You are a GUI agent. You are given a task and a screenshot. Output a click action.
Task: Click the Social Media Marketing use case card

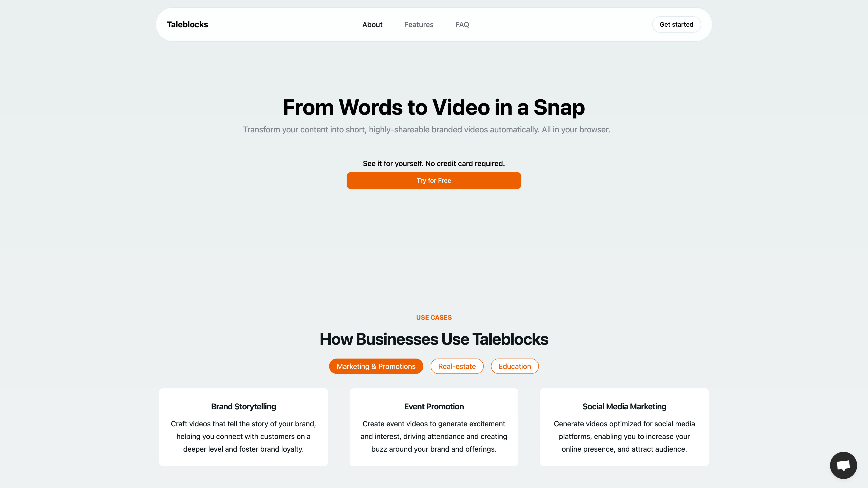pyautogui.click(x=624, y=427)
